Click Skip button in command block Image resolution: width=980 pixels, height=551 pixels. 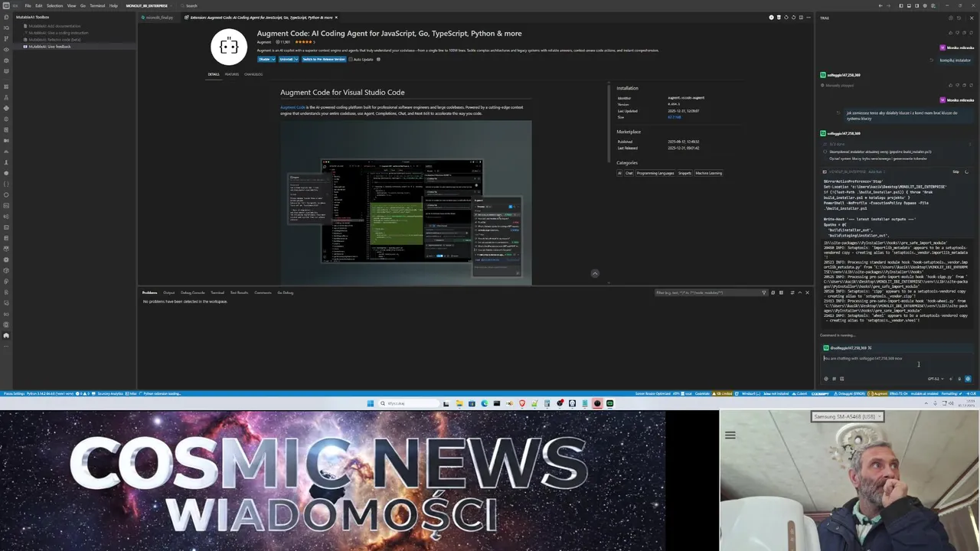coord(955,171)
